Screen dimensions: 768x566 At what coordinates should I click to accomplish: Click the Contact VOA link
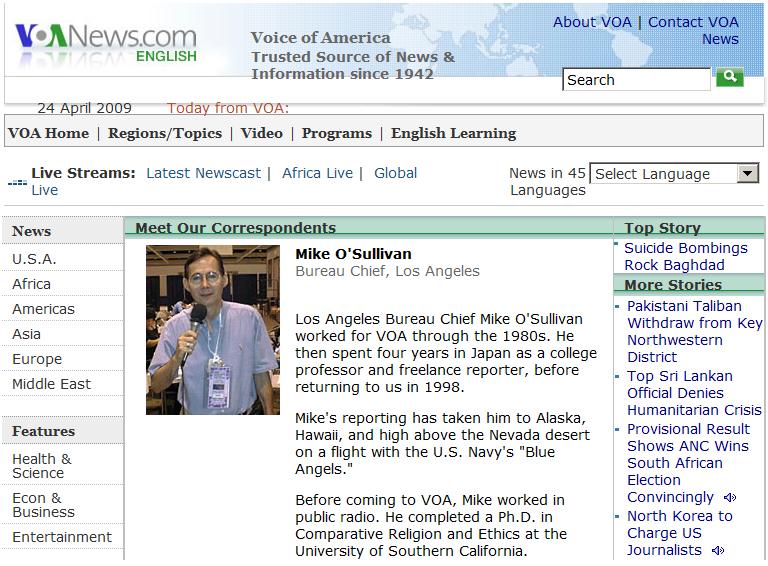click(693, 22)
